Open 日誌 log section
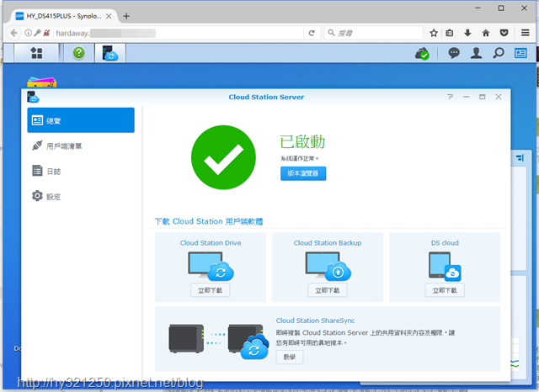Viewport: 539px width, 392px height. 81,171
